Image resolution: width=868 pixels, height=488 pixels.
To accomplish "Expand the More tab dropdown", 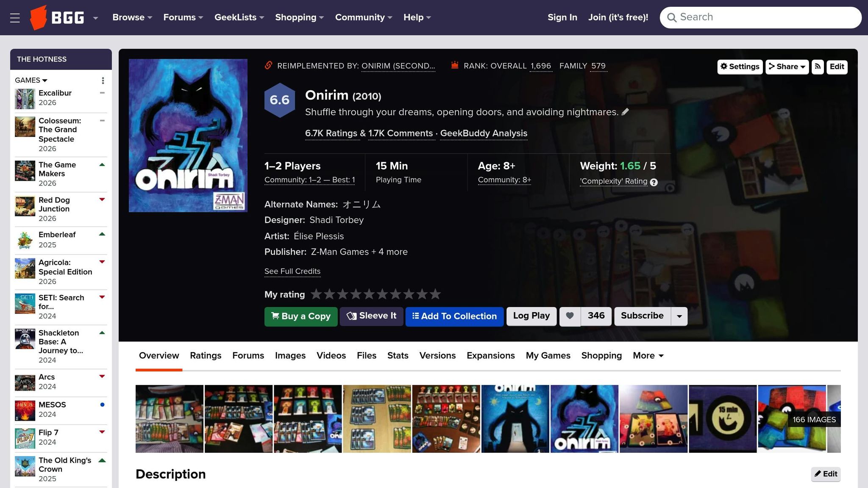I will pos(648,355).
